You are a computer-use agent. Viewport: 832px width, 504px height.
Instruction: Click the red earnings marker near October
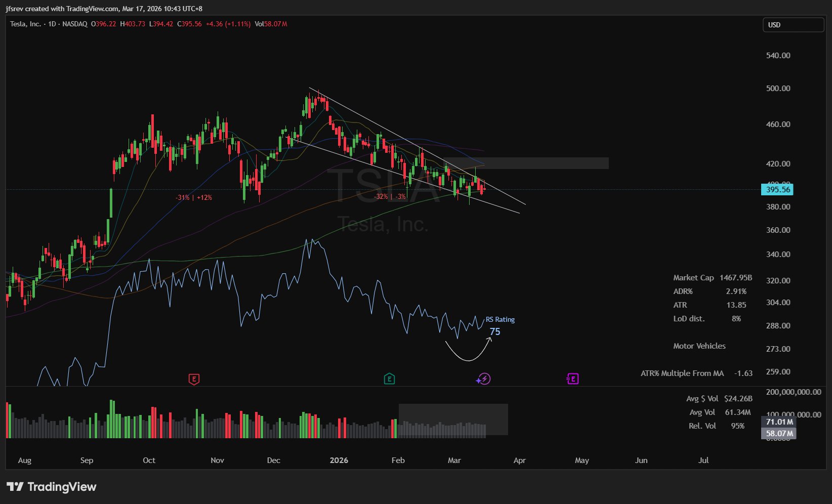pos(194,379)
